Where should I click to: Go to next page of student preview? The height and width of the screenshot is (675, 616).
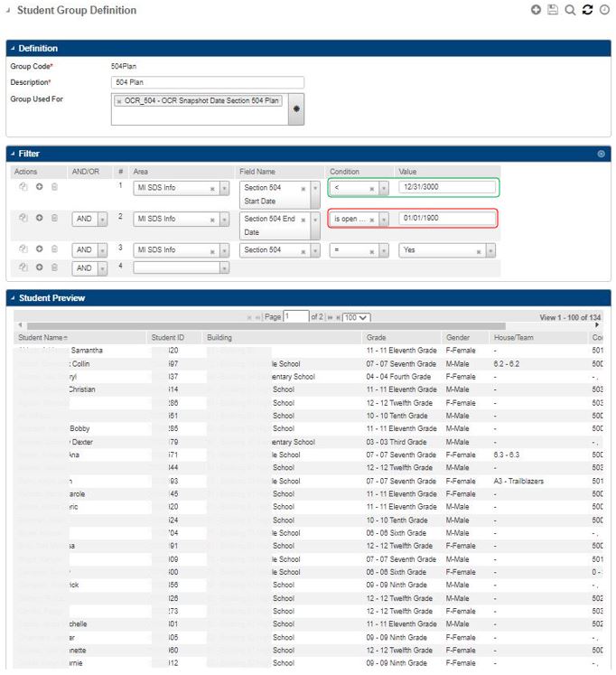pyautogui.click(x=328, y=318)
